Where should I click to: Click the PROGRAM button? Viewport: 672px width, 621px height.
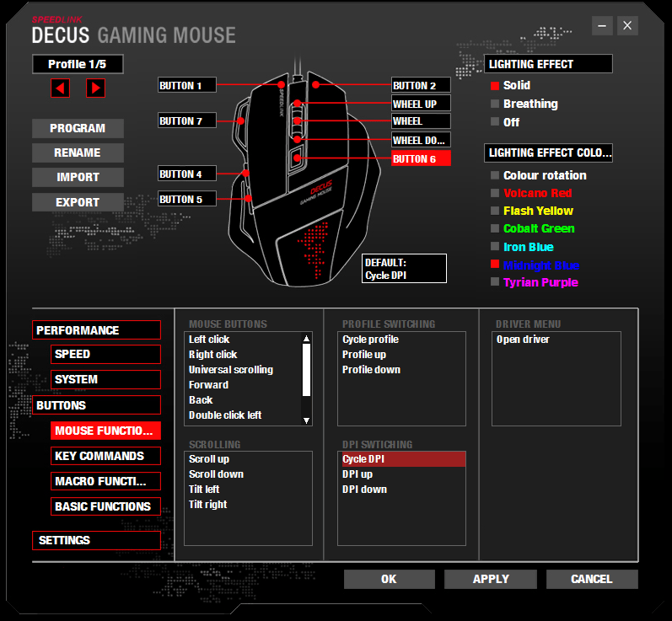(78, 128)
